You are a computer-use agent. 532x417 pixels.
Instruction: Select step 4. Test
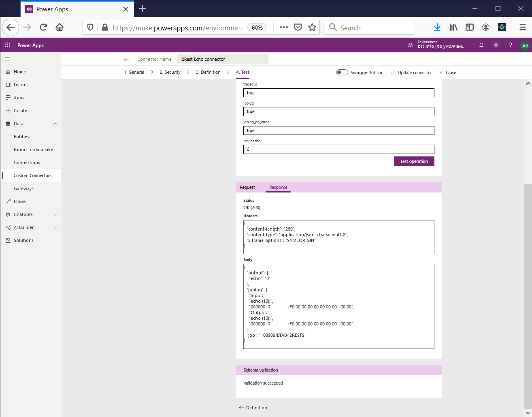243,72
